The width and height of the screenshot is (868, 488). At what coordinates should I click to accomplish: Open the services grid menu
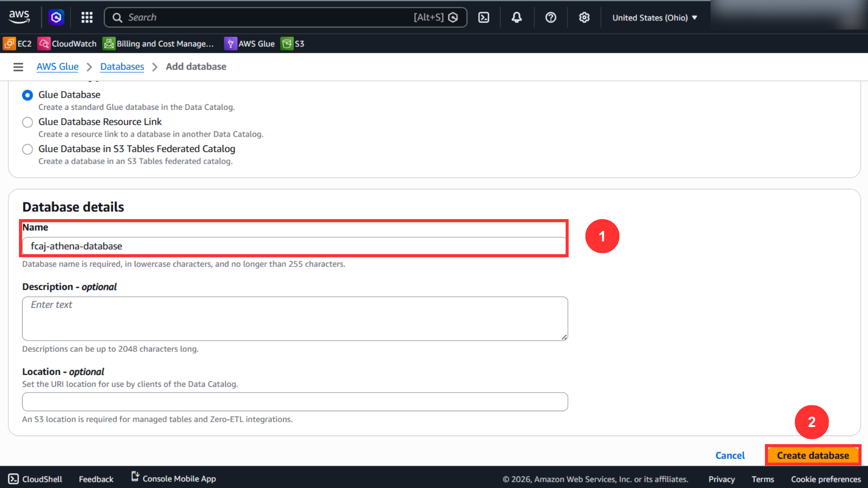click(87, 17)
